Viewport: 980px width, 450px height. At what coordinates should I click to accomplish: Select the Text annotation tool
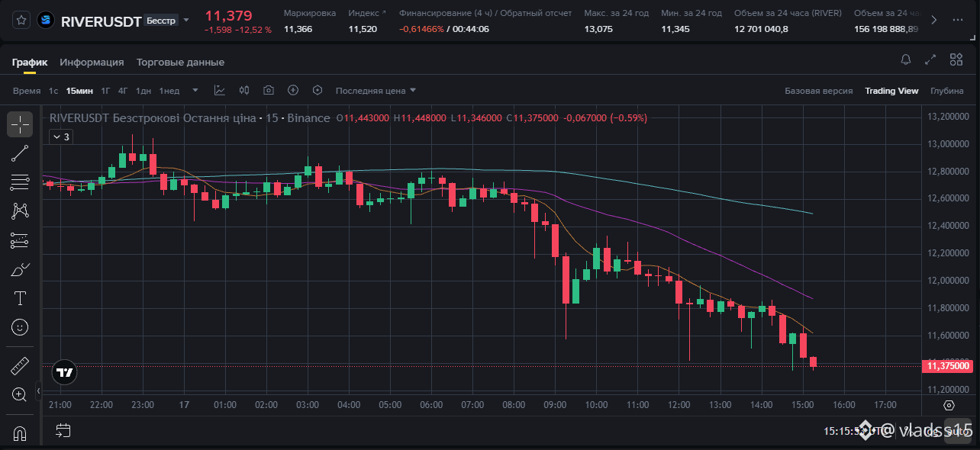(x=20, y=298)
